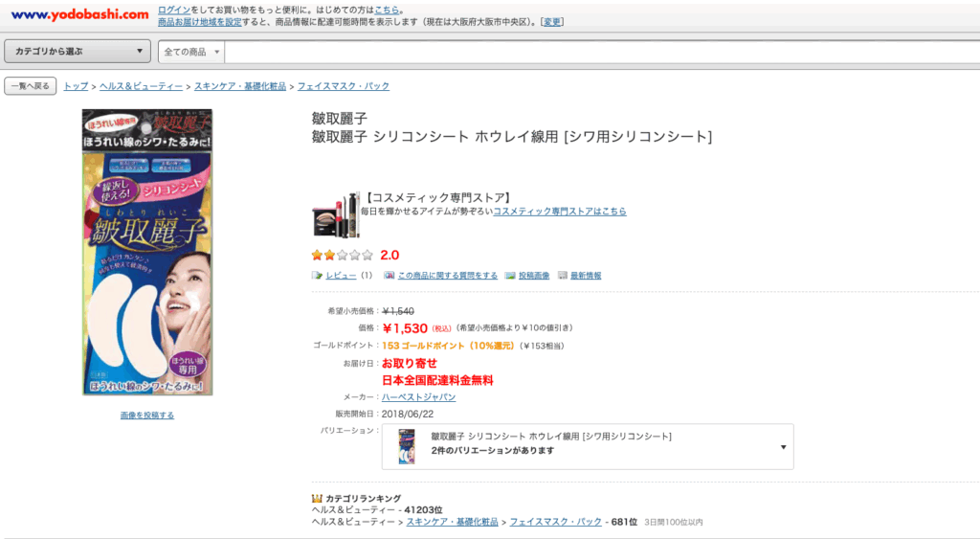Viewport: 980px width, 539px height.
Task: Click the cosmetics store banner image
Action: pos(336,214)
